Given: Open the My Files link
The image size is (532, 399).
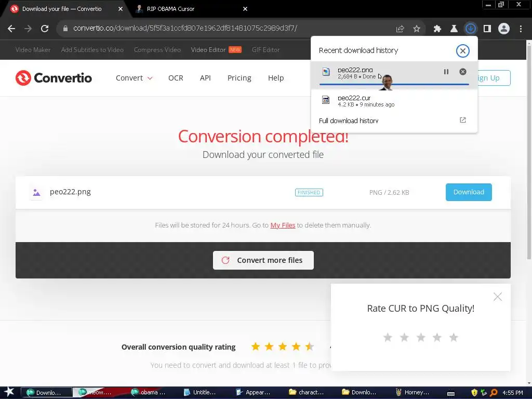Looking at the screenshot, I should coord(283,225).
